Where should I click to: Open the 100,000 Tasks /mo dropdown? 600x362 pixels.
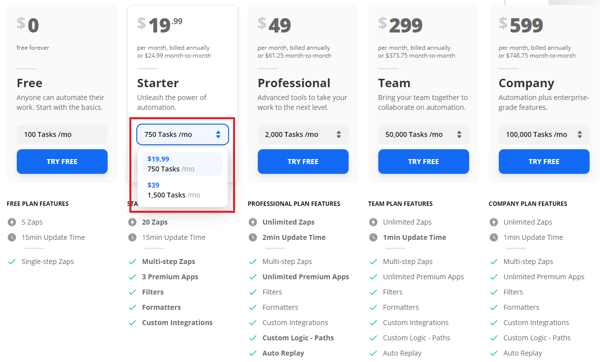(x=544, y=134)
